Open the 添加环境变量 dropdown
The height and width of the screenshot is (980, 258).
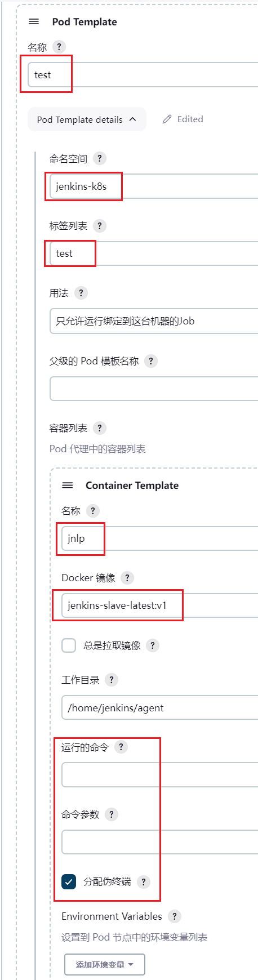tap(105, 964)
